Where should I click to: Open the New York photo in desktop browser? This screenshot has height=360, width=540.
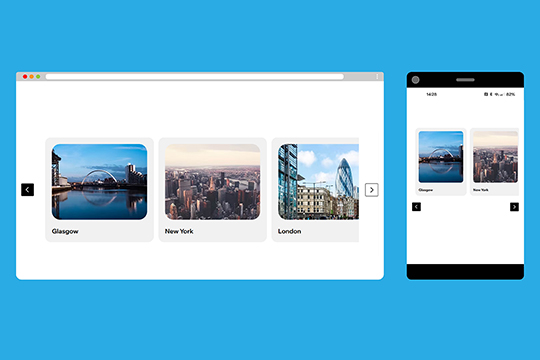pos(212,182)
